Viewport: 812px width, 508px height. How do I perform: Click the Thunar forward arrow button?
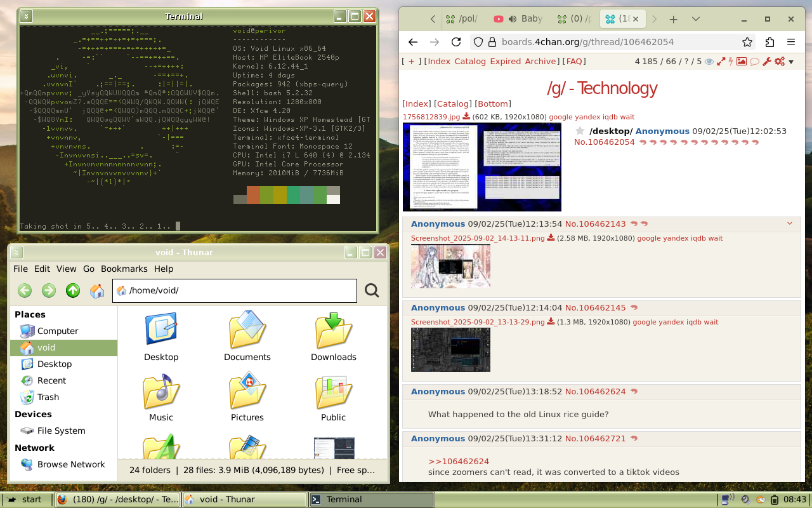(49, 291)
